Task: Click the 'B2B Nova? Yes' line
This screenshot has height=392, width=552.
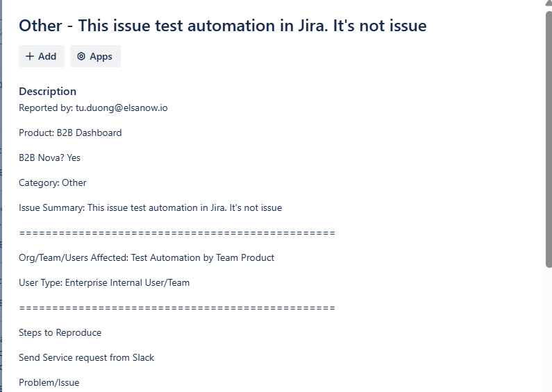Action: click(x=49, y=157)
